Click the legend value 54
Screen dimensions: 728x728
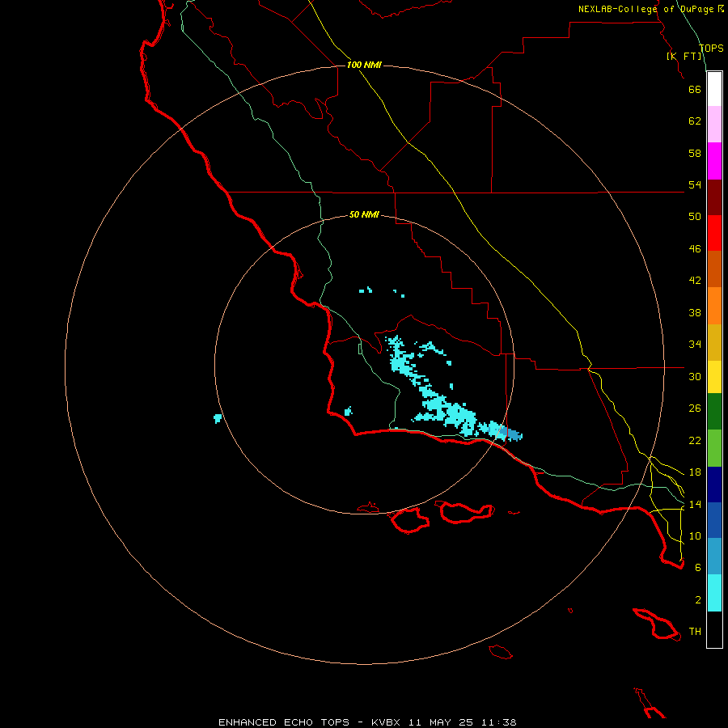click(x=695, y=184)
